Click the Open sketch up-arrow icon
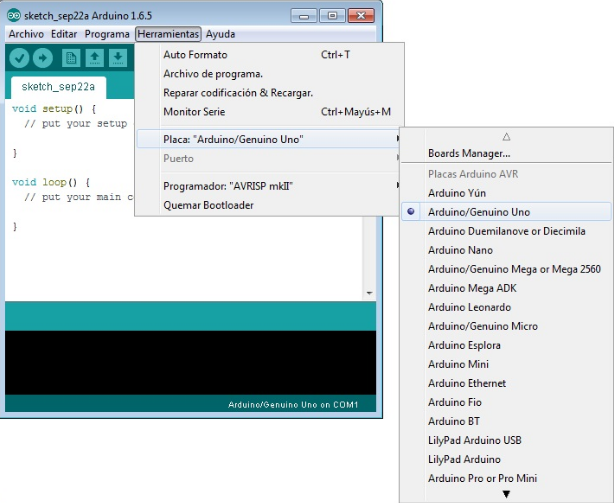 (x=94, y=58)
